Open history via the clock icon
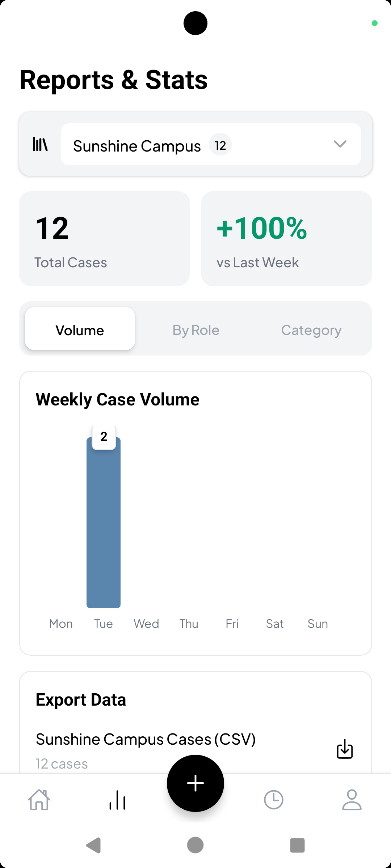This screenshot has height=868, width=391. coord(274,800)
